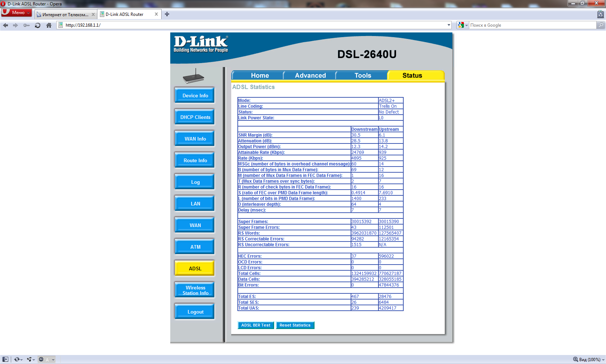Switch to the Advanced tab
The width and height of the screenshot is (606, 364).
point(310,75)
